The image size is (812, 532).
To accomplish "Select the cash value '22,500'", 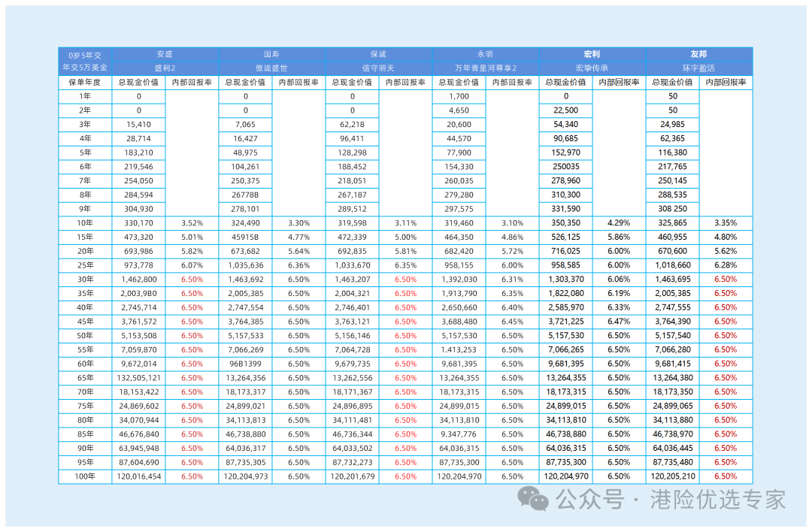I will 565,110.
